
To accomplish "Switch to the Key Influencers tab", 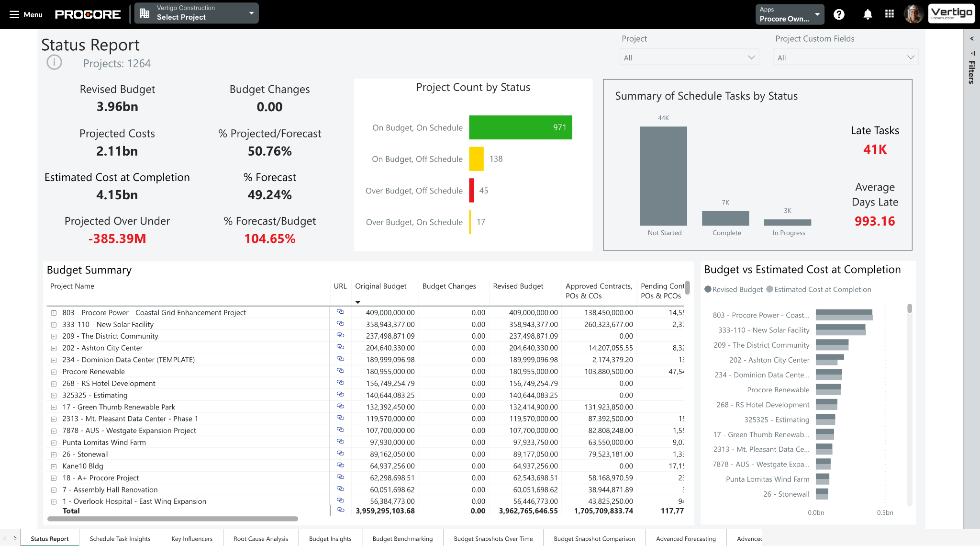I will click(x=191, y=538).
